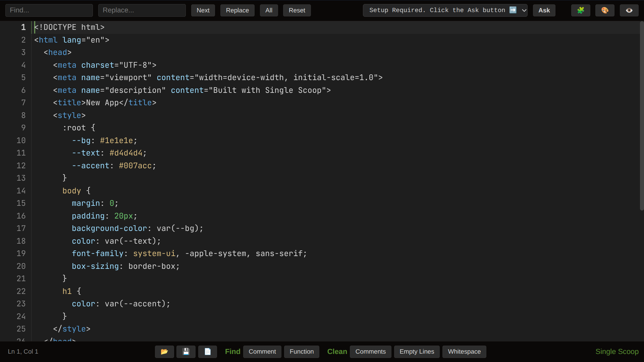Select the Find Function button
This screenshot has height=362, width=644.
302,352
